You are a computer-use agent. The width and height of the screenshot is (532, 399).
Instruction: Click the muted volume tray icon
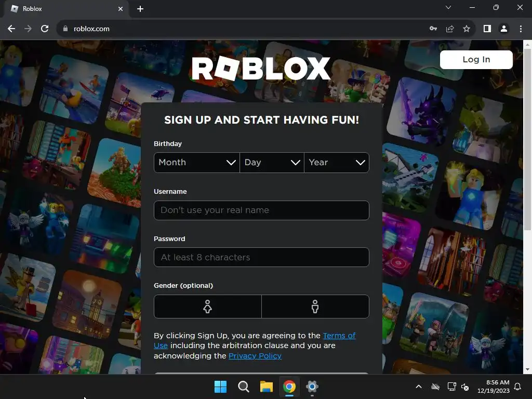pyautogui.click(x=465, y=387)
